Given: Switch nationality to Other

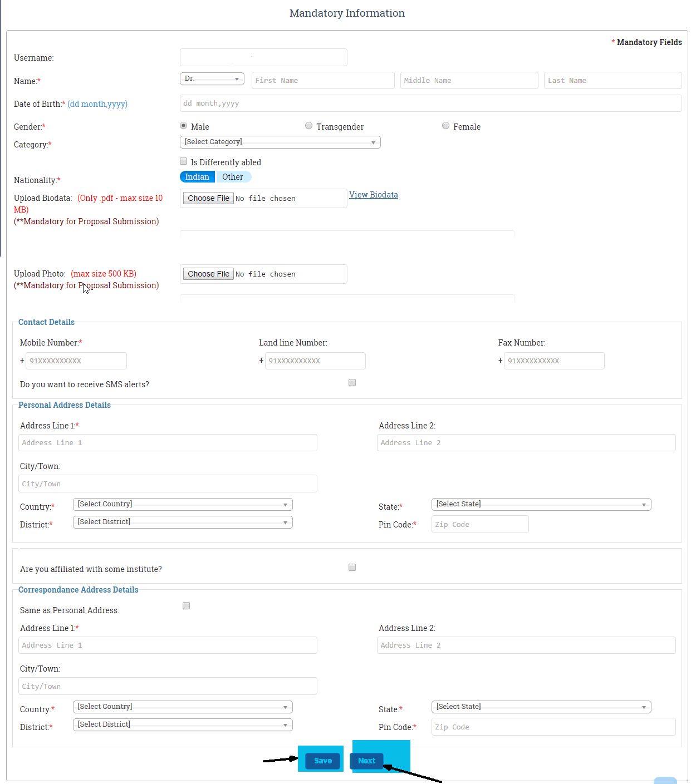Looking at the screenshot, I should 233,177.
